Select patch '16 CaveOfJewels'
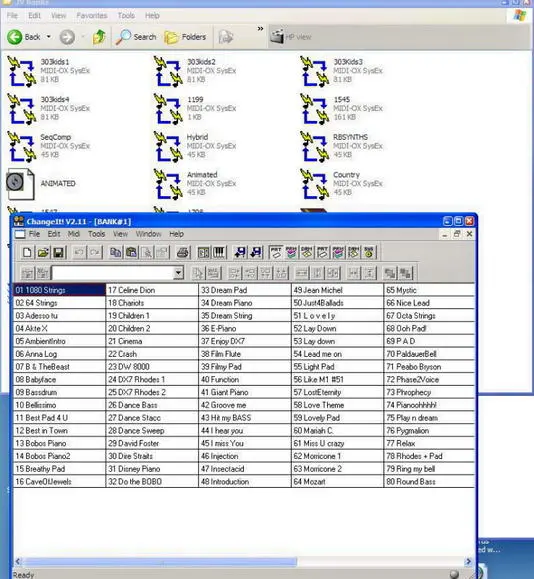The width and height of the screenshot is (534, 579). tap(59, 482)
